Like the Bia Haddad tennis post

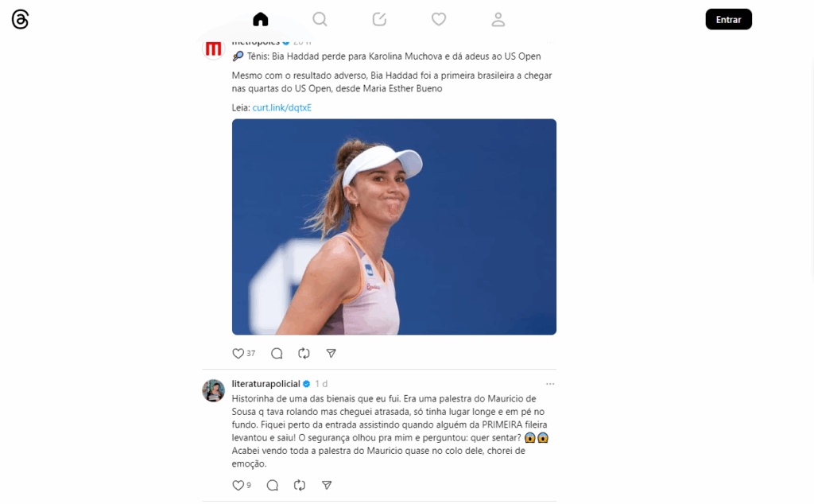[x=238, y=354]
